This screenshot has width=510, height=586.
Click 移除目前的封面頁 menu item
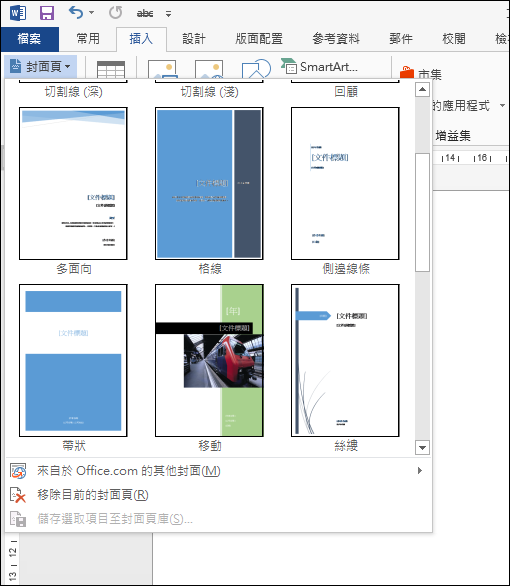tap(219, 495)
